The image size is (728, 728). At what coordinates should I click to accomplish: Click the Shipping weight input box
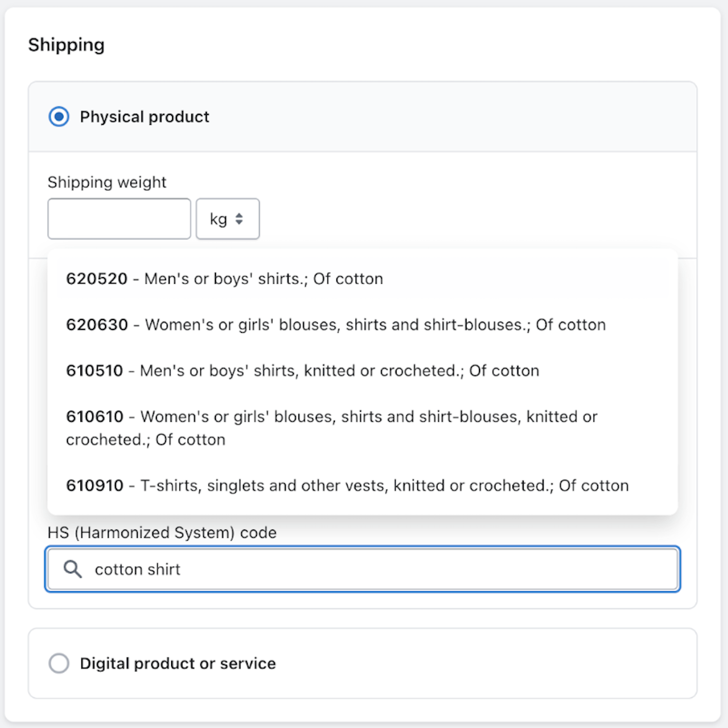coord(119,218)
